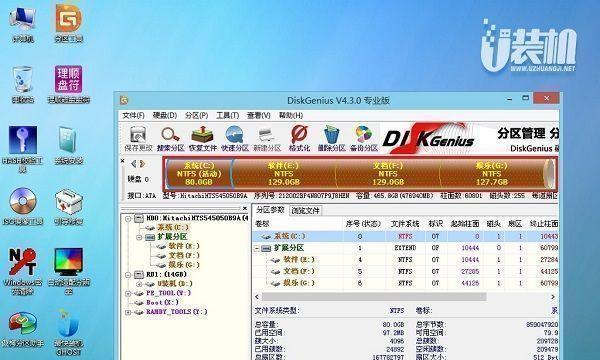Select the colorful monitor resolution desktop icon

click(x=68, y=271)
